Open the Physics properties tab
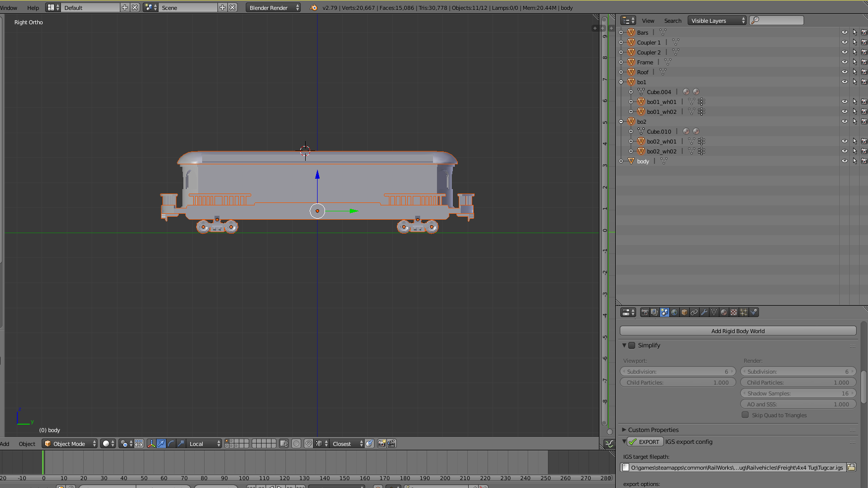 pos(754,312)
